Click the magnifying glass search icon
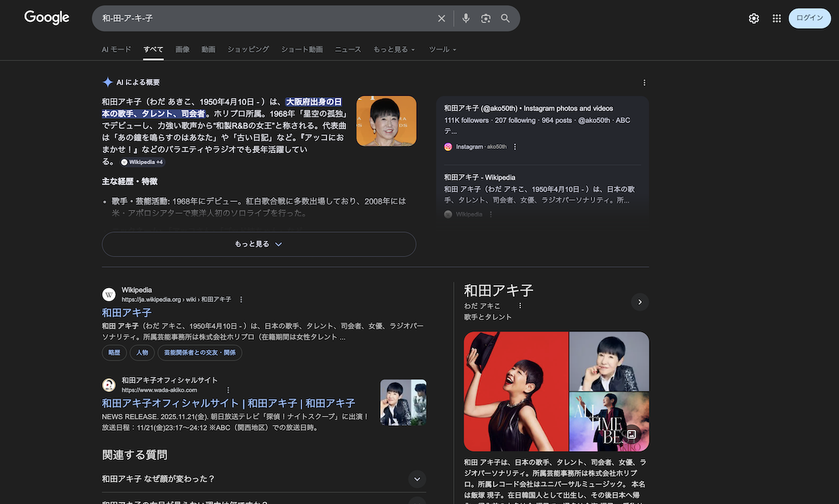Viewport: 839px width, 504px height. (505, 19)
